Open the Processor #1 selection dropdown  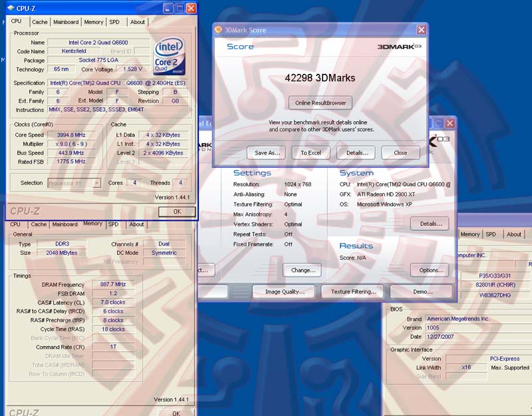click(96, 183)
